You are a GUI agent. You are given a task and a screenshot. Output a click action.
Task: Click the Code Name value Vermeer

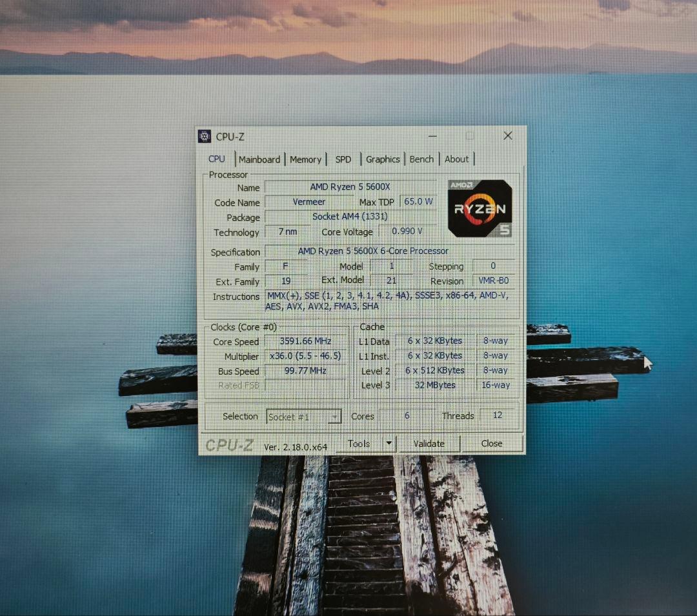pos(309,202)
